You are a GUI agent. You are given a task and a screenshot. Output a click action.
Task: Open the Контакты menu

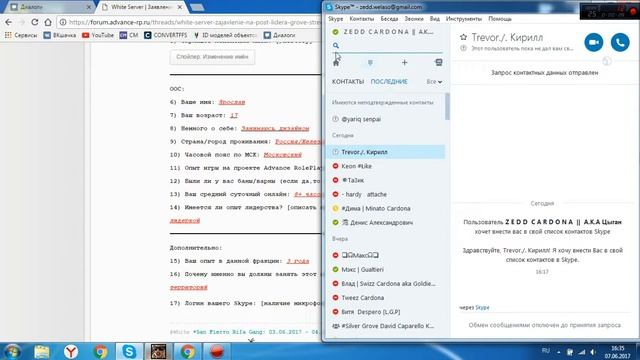point(362,19)
